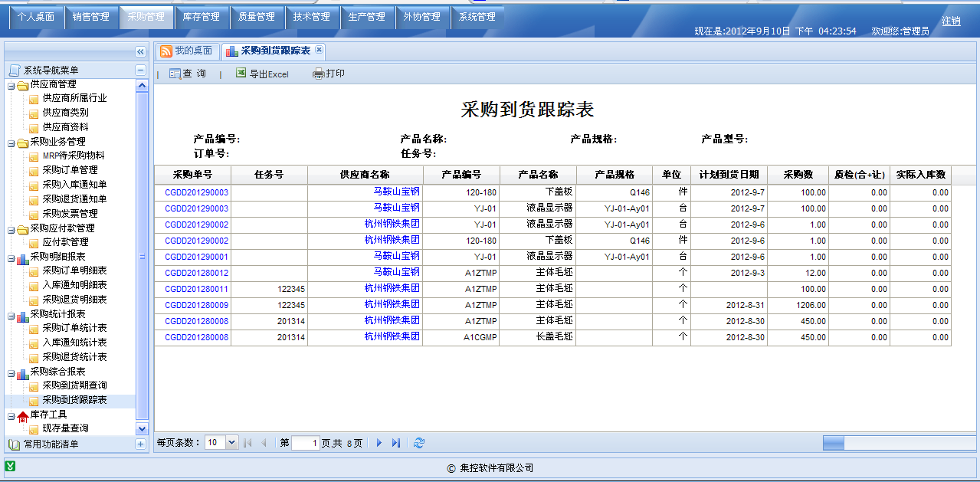
Task: Export the report with 导出Excel icon
Action: tap(241, 74)
